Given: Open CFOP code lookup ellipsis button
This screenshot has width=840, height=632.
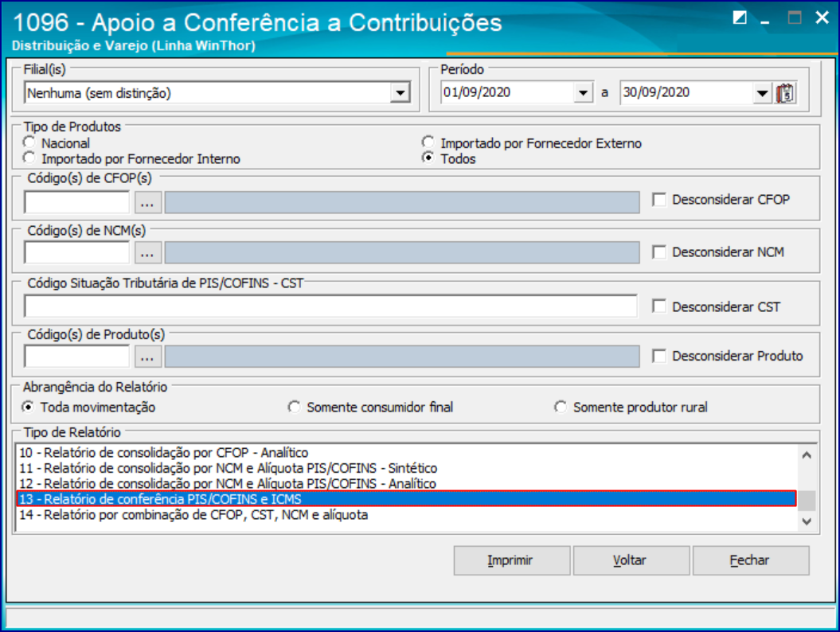Looking at the screenshot, I should [147, 202].
